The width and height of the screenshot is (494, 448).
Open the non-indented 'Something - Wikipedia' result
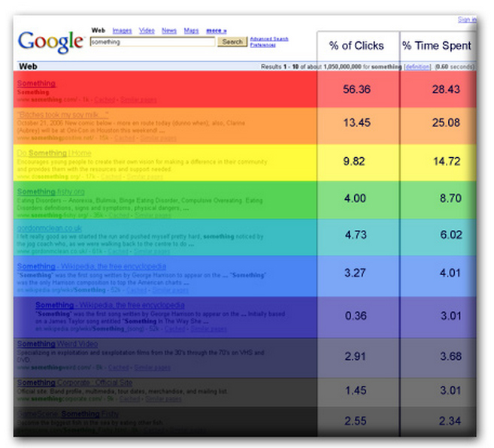tap(92, 266)
